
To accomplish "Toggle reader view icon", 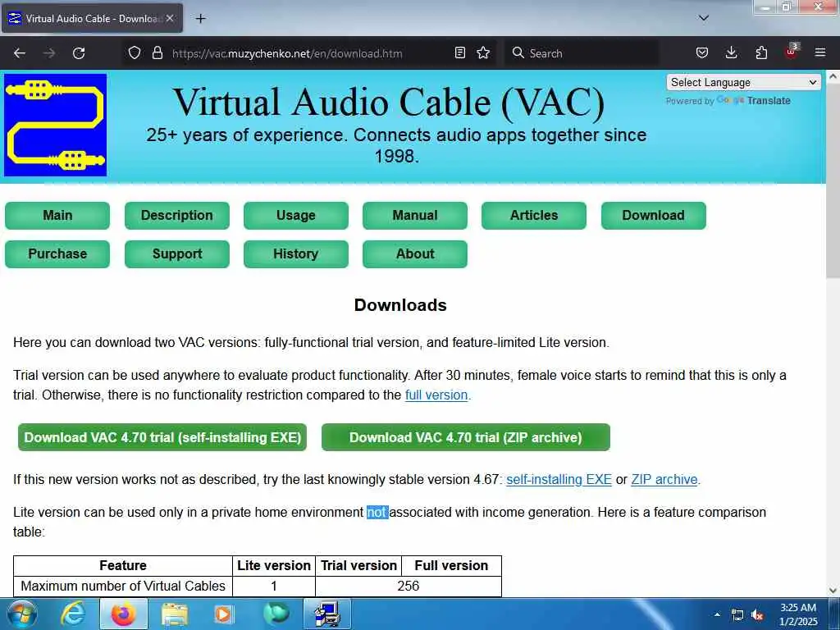I will (459, 53).
